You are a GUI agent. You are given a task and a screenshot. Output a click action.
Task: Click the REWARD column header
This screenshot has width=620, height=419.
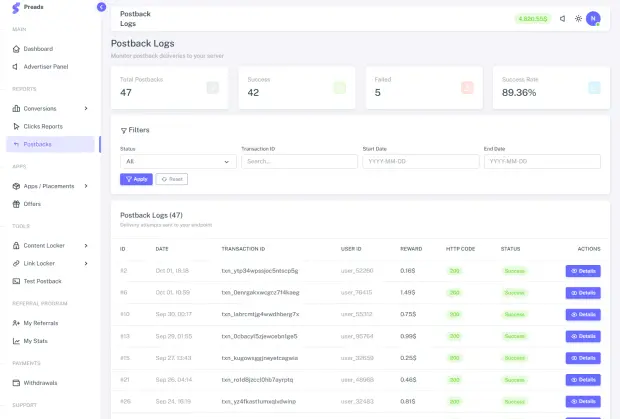pos(411,249)
